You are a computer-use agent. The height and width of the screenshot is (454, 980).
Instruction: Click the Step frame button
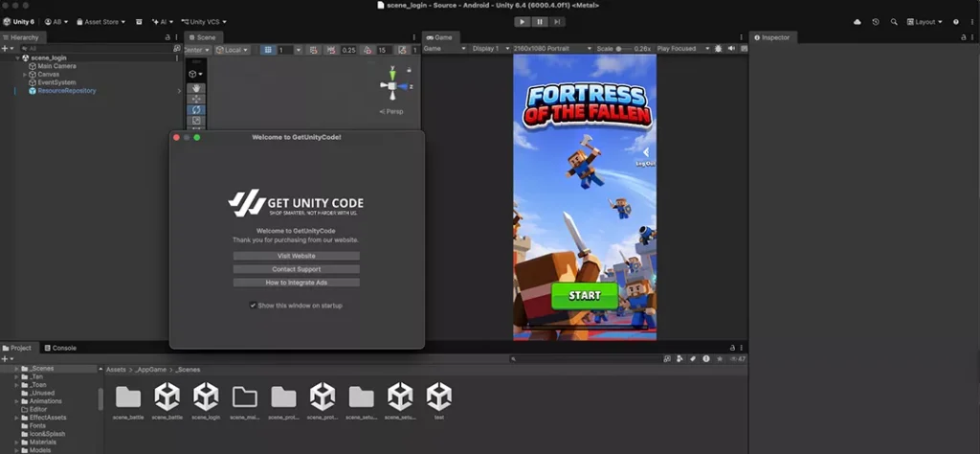pyautogui.click(x=558, y=22)
